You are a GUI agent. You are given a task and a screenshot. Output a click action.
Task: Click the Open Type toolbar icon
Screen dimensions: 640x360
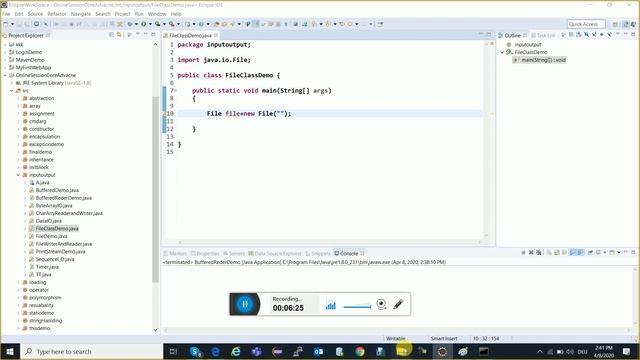point(216,24)
